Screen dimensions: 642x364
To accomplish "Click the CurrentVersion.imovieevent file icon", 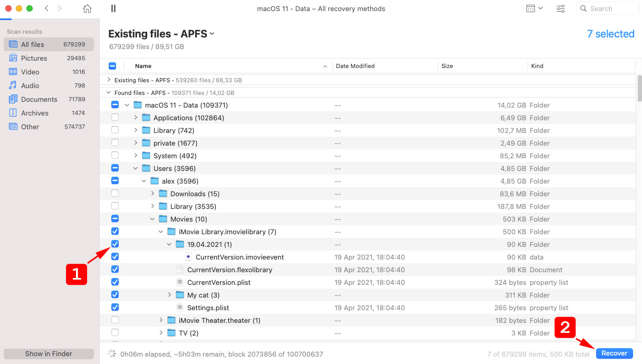I will (188, 257).
